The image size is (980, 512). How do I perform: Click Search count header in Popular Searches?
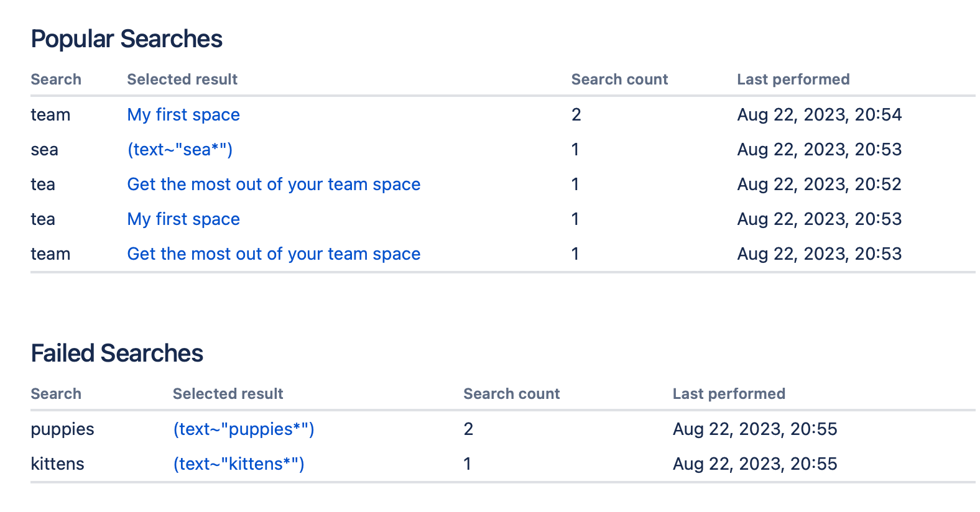[x=619, y=80]
